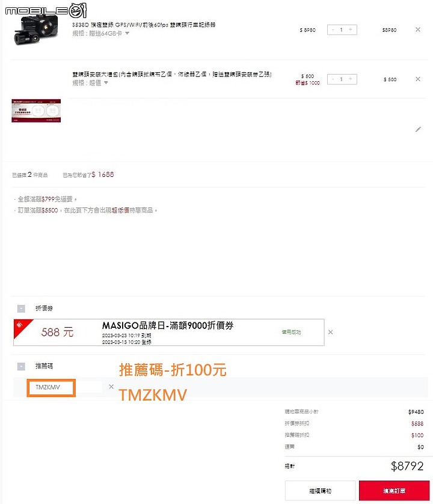The image size is (433, 504).
Task: Open the dash cam product thumbnail
Action: 36,29
